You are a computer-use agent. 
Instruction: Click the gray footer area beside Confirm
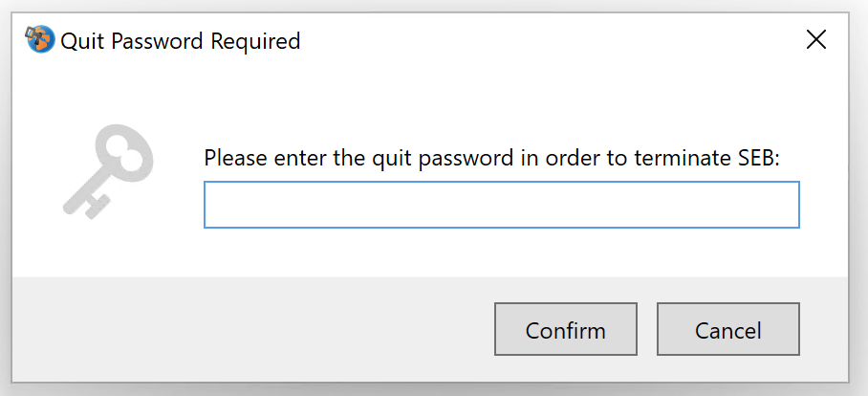tap(250, 329)
